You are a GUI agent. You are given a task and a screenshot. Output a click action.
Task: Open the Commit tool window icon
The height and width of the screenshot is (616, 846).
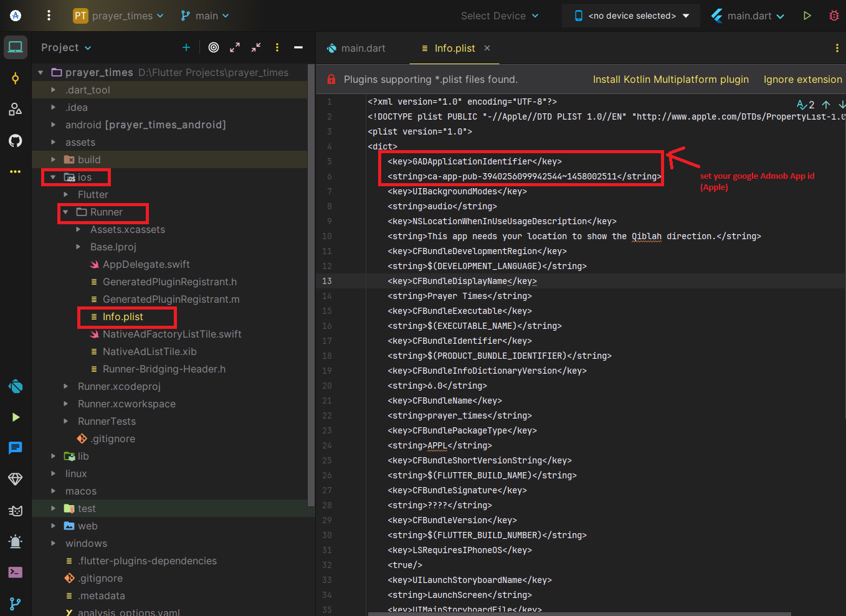(x=16, y=78)
